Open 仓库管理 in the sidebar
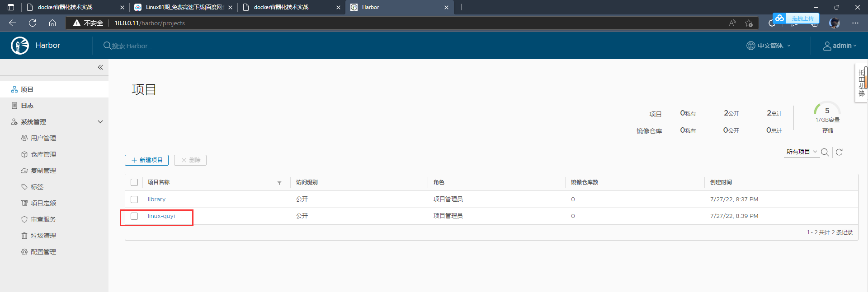The width and height of the screenshot is (868, 292). tap(43, 154)
